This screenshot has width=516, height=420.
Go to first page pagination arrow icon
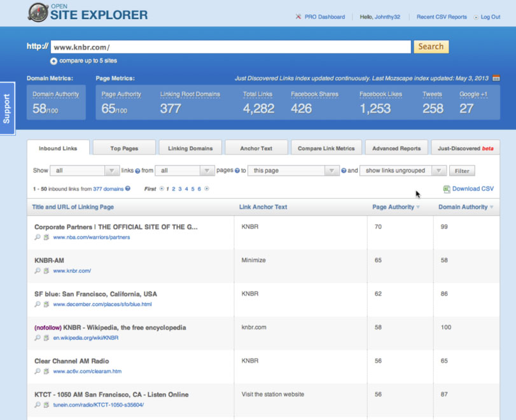coord(162,188)
